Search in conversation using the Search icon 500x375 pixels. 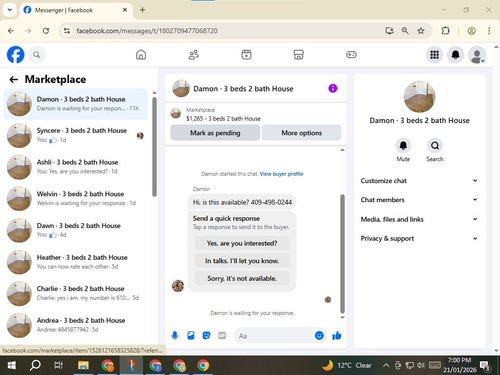pyautogui.click(x=435, y=146)
